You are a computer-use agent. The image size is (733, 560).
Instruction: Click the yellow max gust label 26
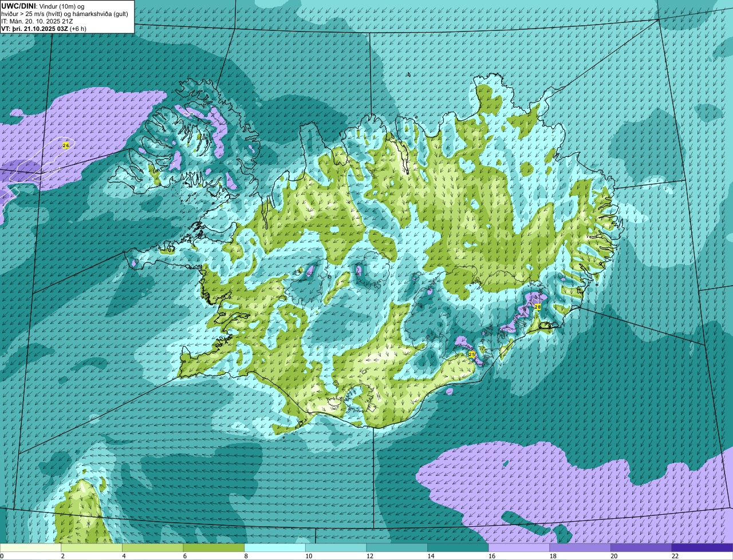point(66,146)
